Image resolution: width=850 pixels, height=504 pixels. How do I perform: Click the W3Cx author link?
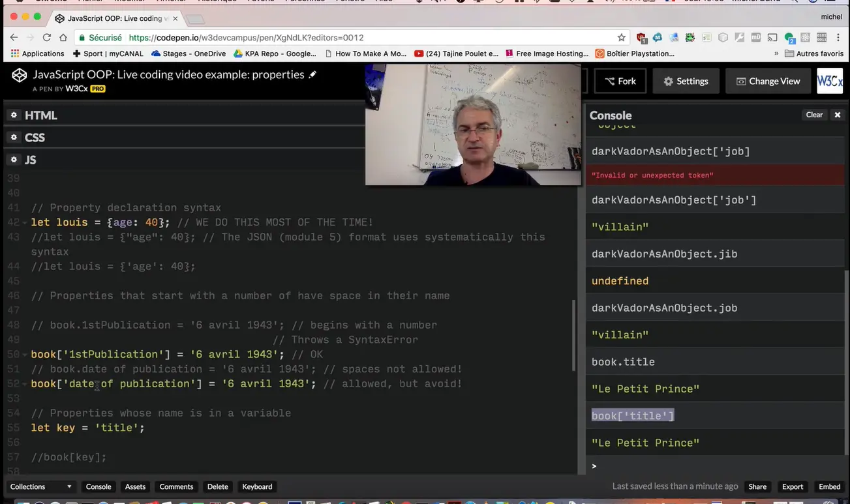76,89
